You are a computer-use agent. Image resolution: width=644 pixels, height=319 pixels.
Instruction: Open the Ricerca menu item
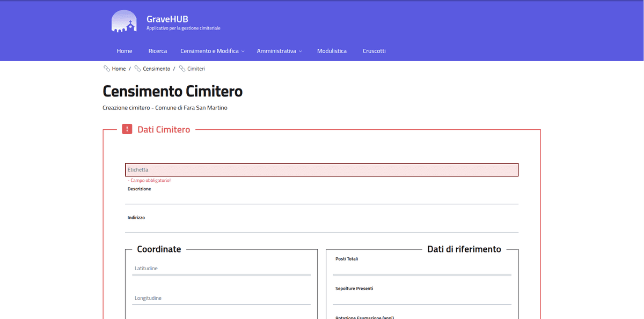(x=157, y=51)
